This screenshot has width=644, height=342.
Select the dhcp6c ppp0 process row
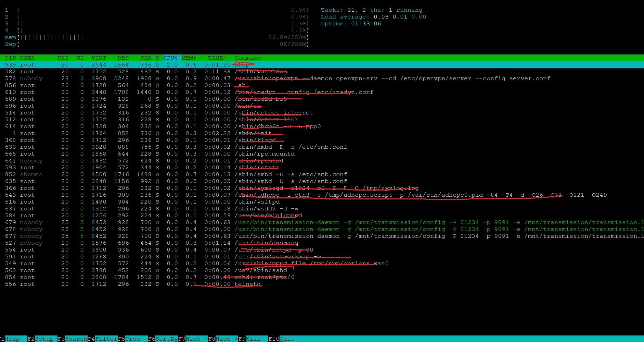coord(322,126)
